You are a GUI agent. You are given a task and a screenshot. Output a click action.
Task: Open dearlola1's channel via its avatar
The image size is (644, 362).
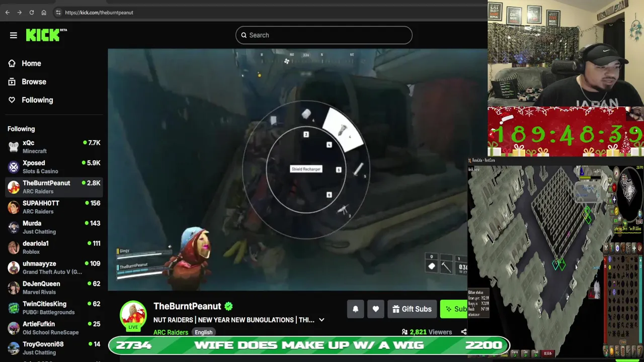[14, 247]
